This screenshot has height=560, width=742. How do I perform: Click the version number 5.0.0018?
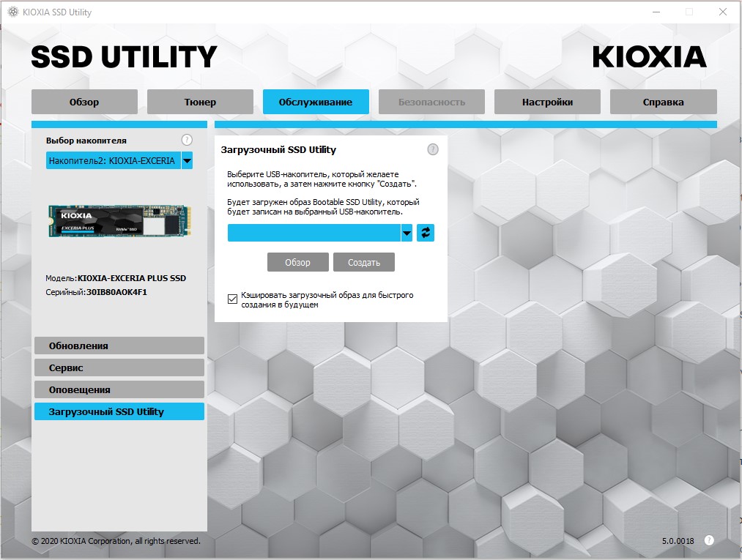coord(678,541)
